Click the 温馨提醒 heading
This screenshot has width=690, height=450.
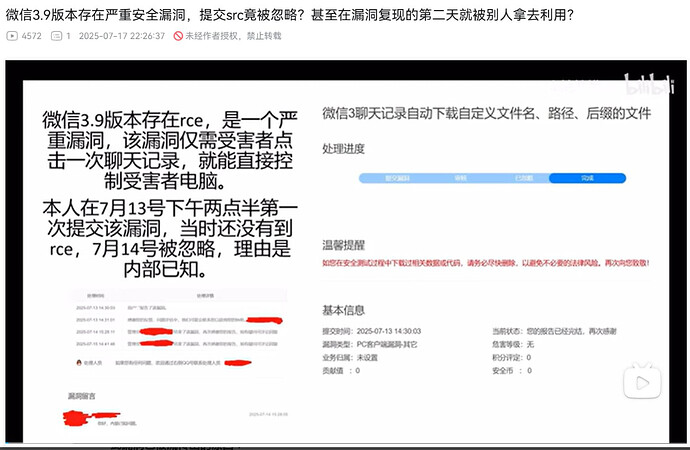click(x=343, y=245)
